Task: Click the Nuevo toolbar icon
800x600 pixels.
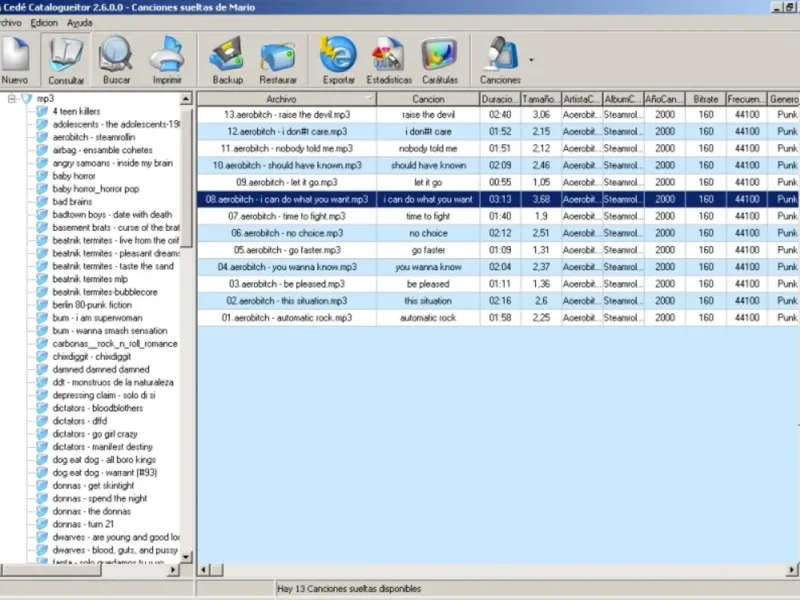Action: click(x=16, y=59)
